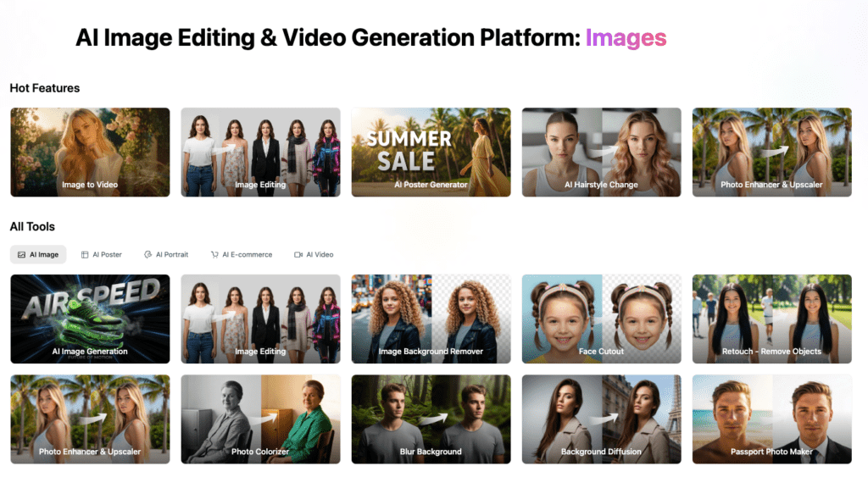Open the Face Cutout tool

coord(601,319)
